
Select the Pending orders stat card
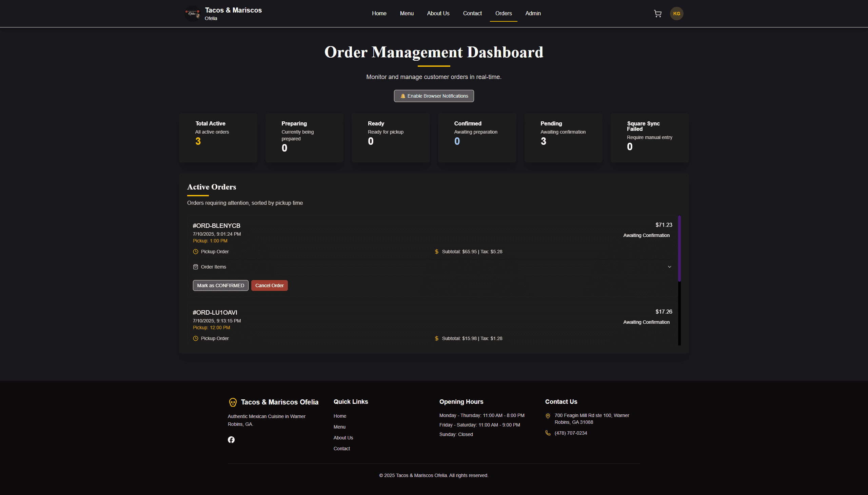[x=563, y=137]
